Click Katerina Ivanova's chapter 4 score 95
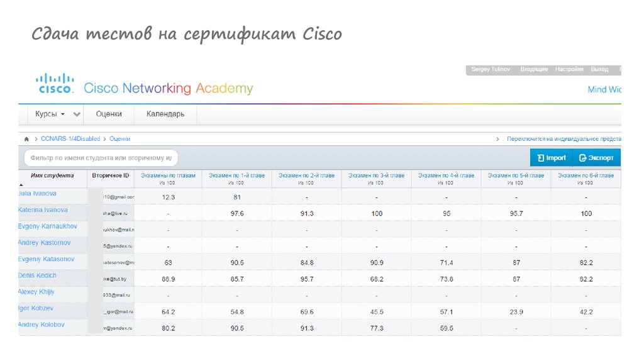The image size is (644, 361). [x=447, y=214]
